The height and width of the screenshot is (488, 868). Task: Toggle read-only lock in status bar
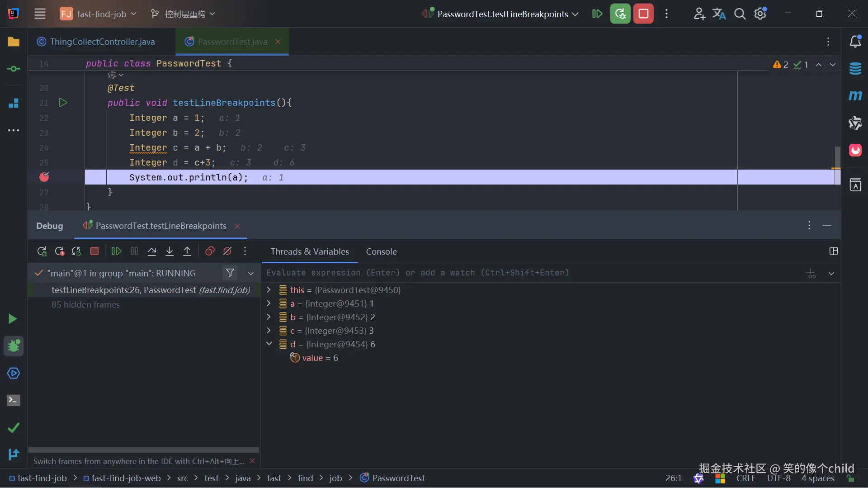click(851, 478)
